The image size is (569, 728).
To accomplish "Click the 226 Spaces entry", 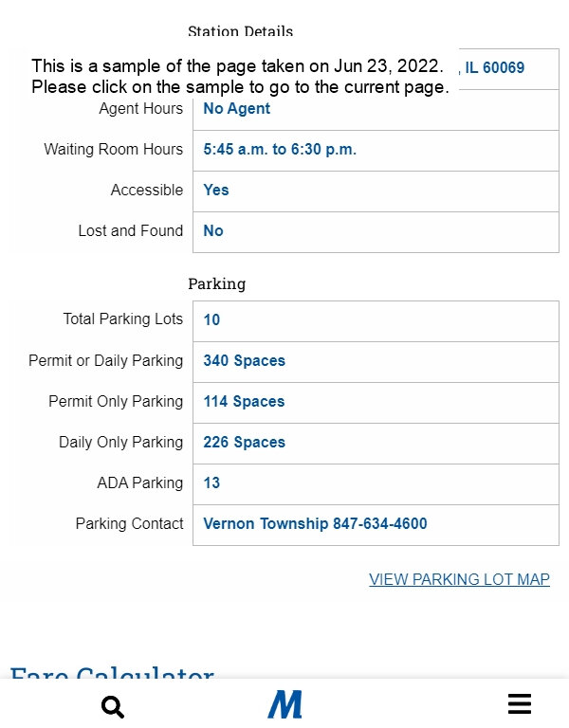I will 245,442.
